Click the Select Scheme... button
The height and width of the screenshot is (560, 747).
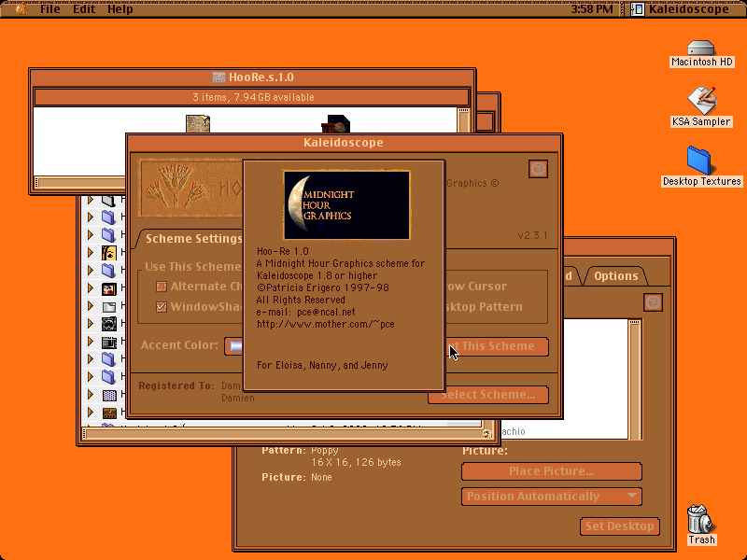click(x=487, y=395)
